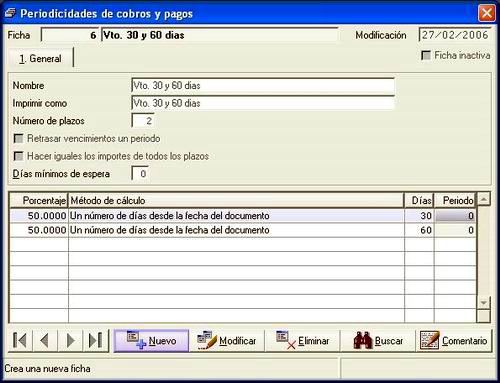Jump to the last record
The height and width of the screenshot is (383, 500).
(x=96, y=340)
